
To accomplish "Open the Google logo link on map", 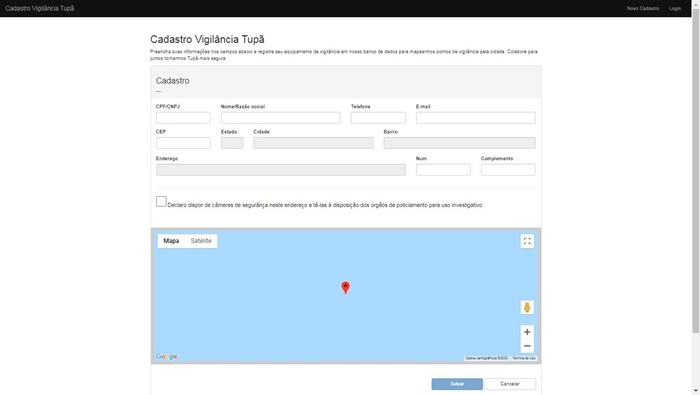I will tap(167, 356).
